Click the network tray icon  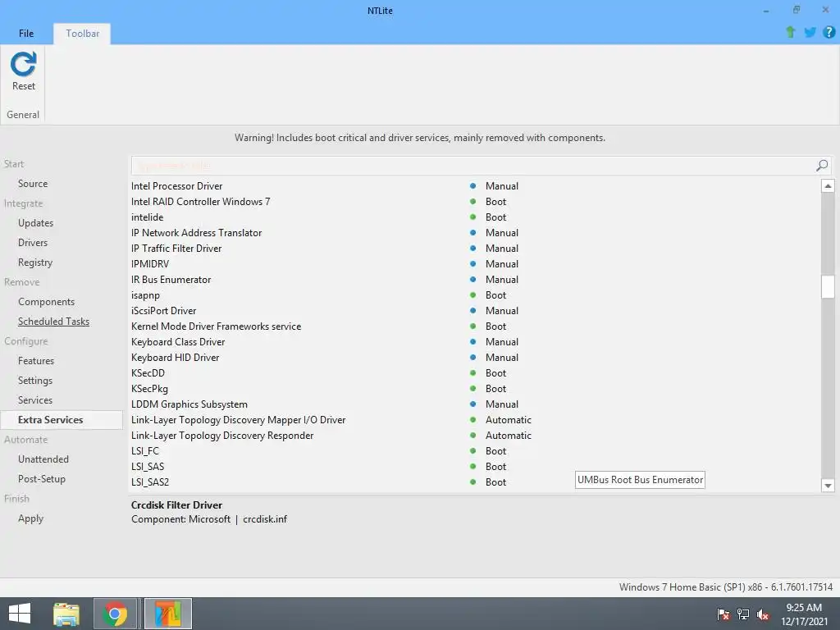coord(743,614)
